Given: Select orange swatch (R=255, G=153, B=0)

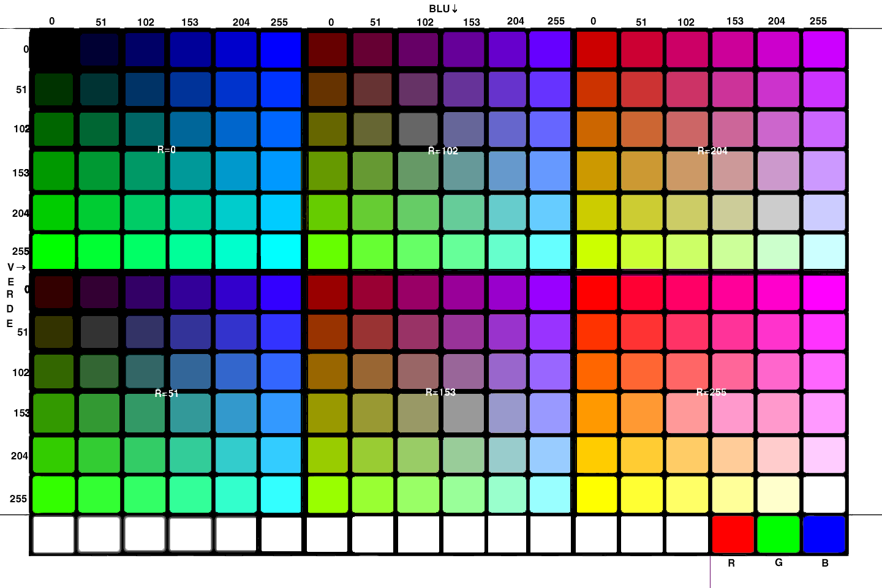Looking at the screenshot, I should [597, 413].
